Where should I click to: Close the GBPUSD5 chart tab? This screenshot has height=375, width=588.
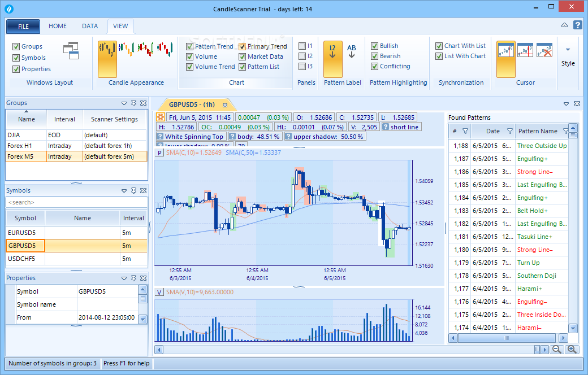coord(225,105)
